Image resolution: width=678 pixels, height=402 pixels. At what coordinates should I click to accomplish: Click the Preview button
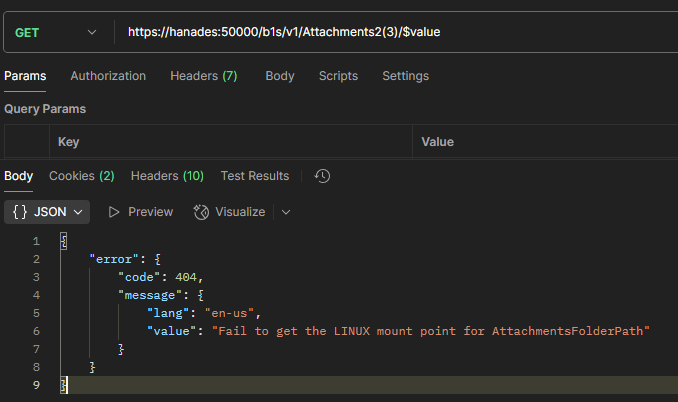141,212
